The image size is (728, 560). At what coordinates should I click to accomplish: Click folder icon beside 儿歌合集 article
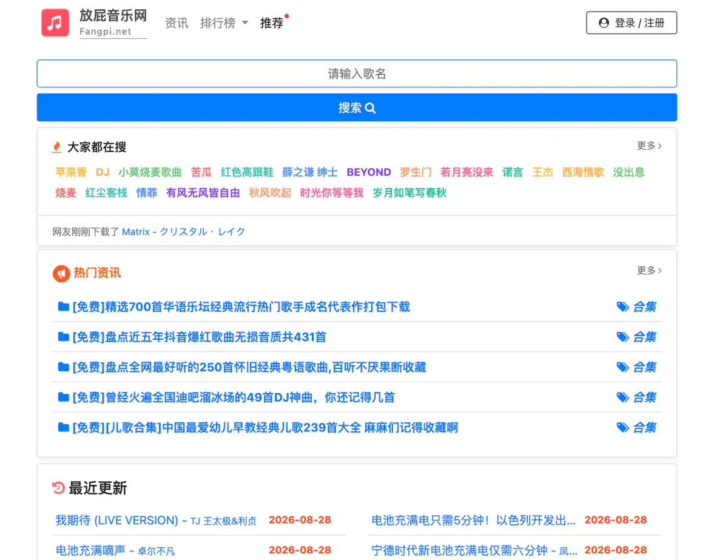click(63, 428)
